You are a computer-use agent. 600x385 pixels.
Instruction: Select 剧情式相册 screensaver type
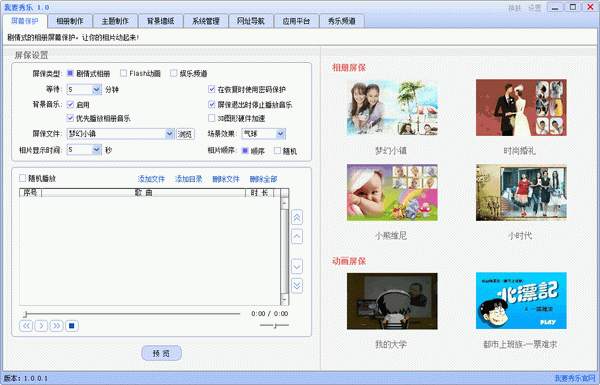coord(70,73)
